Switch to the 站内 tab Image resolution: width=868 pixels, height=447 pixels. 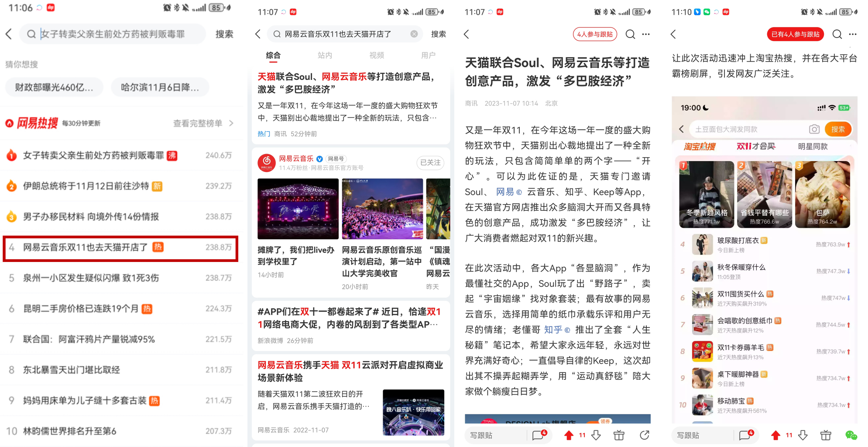click(325, 55)
